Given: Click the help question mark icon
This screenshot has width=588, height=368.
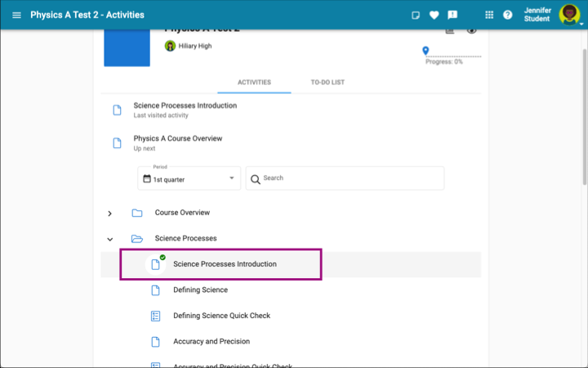Looking at the screenshot, I should tap(507, 16).
